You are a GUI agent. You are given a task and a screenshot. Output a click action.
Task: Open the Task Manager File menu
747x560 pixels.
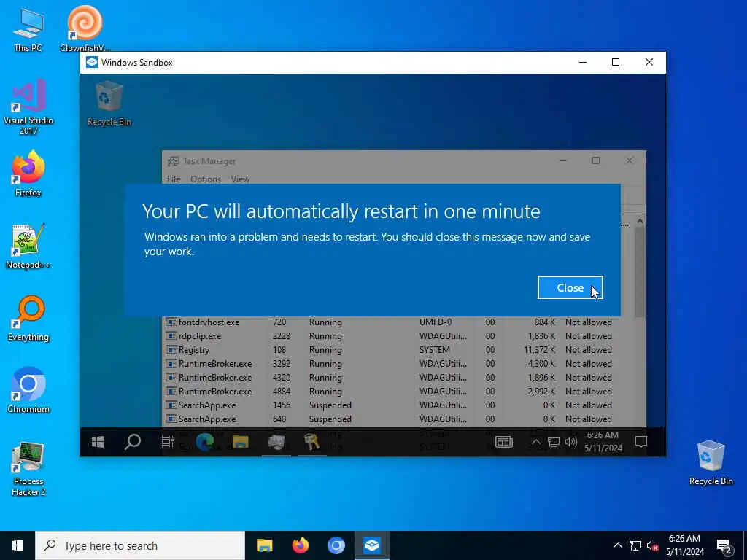[x=174, y=179]
